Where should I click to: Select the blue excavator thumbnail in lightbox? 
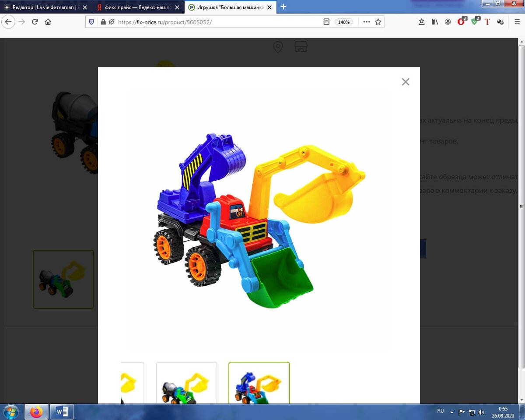(259, 383)
